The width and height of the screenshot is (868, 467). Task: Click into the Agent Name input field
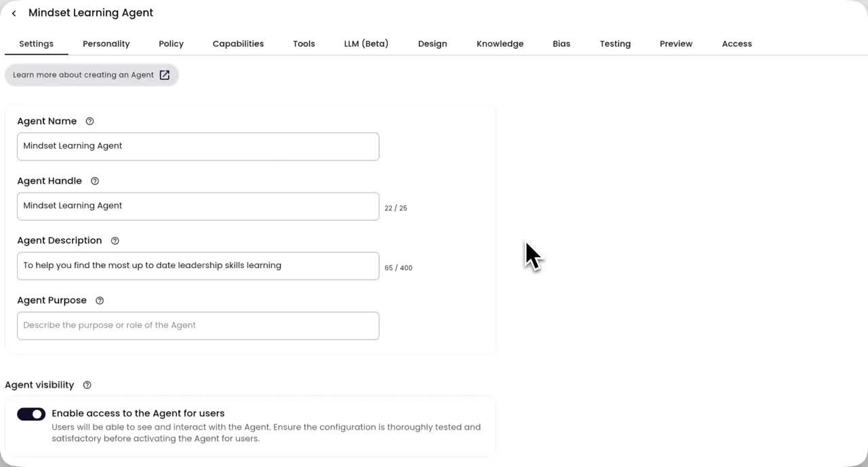(198, 147)
